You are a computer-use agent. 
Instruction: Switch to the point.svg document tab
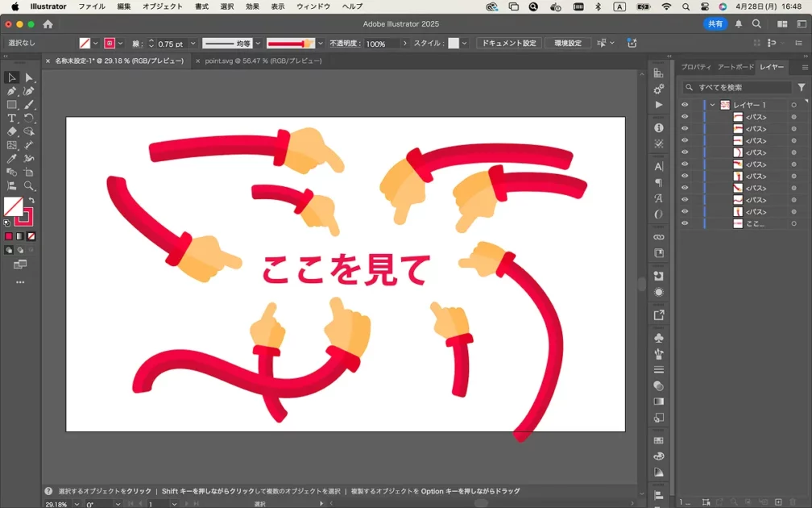(x=263, y=60)
